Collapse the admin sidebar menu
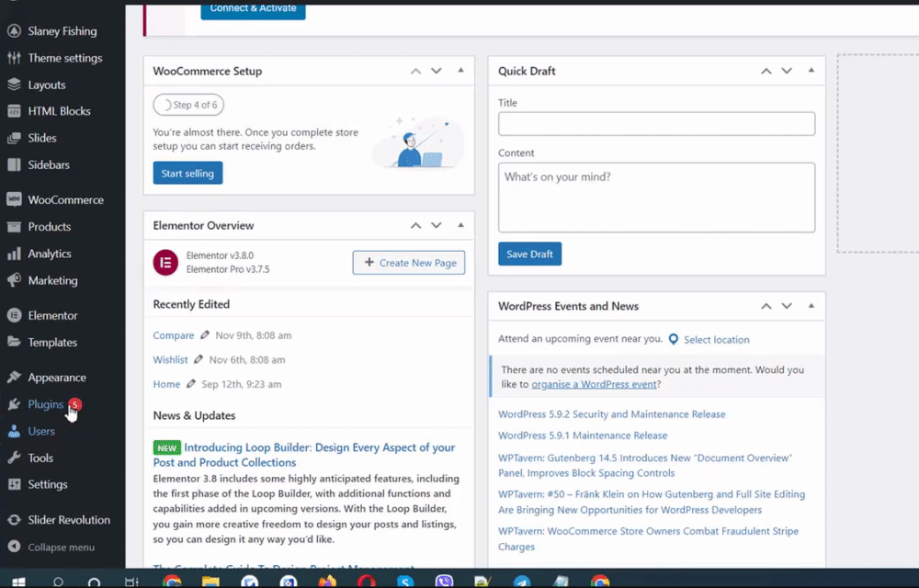919x588 pixels. coord(61,548)
